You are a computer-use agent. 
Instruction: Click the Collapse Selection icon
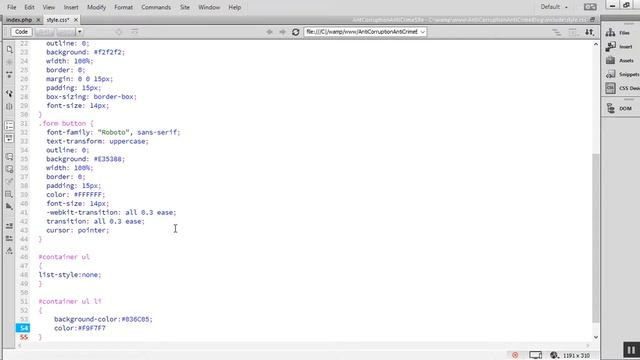coord(9,75)
